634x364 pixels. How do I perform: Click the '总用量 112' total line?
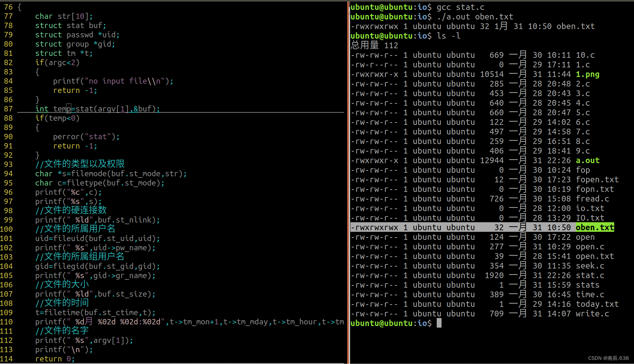tap(374, 45)
